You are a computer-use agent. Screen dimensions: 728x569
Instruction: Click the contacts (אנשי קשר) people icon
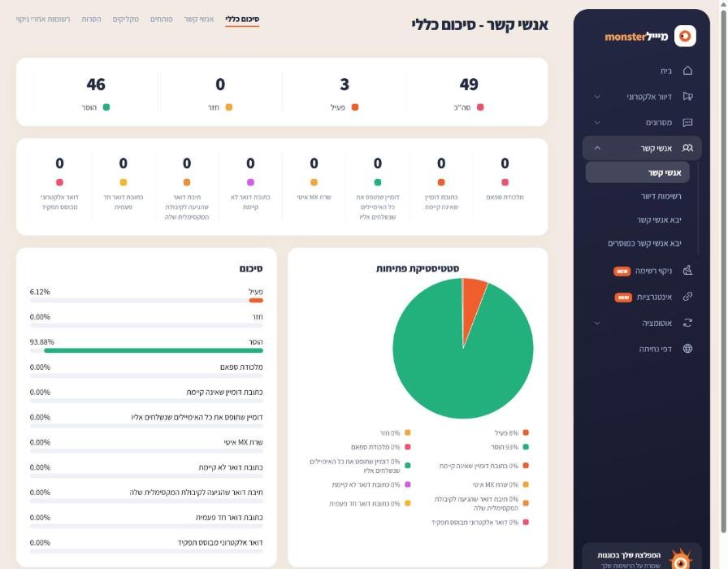[687, 148]
